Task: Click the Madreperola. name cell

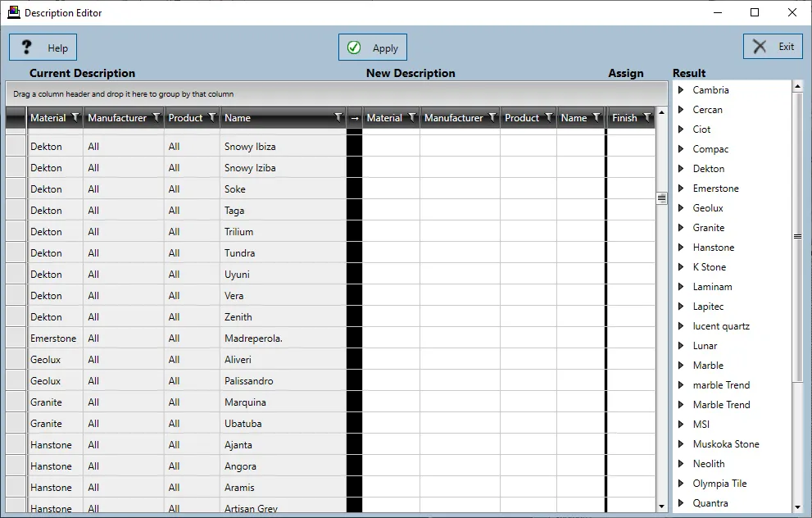Action: (x=283, y=339)
